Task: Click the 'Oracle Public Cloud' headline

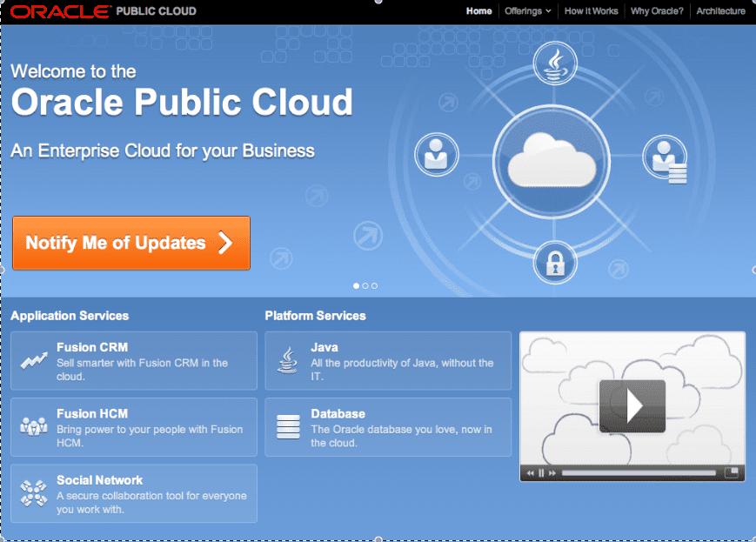Action: [x=182, y=102]
